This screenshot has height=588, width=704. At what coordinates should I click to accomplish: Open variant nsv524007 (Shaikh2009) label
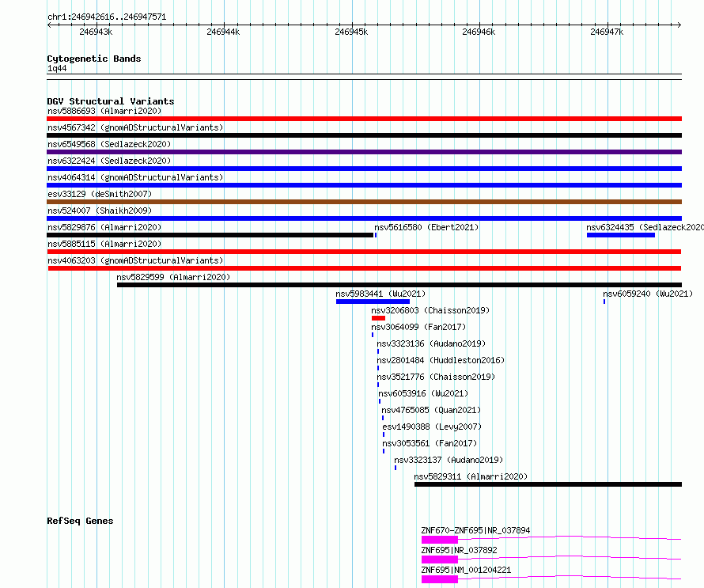point(100,211)
